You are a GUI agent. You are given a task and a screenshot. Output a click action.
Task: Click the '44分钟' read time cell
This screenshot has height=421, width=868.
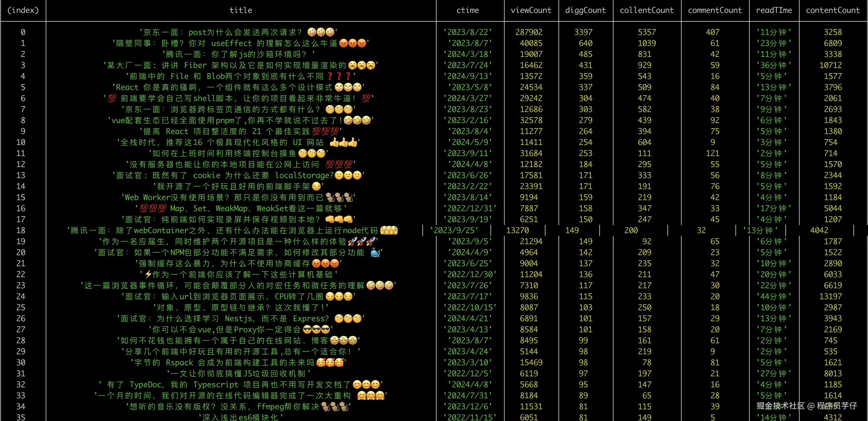[773, 297]
